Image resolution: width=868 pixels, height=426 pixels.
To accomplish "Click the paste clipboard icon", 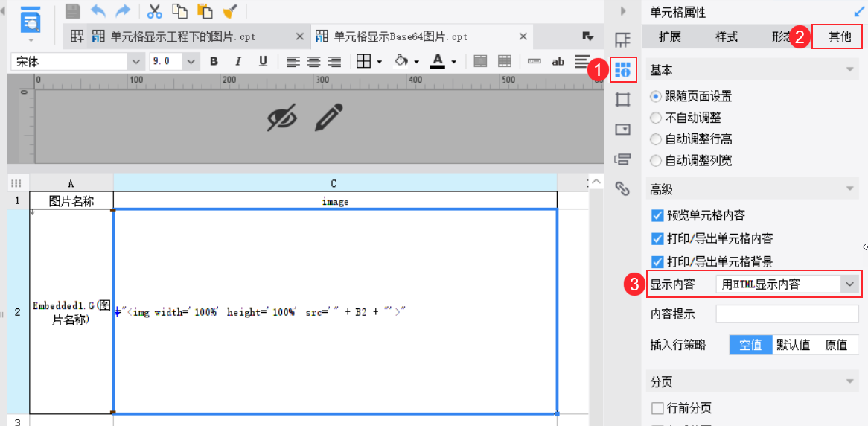I will pyautogui.click(x=205, y=11).
